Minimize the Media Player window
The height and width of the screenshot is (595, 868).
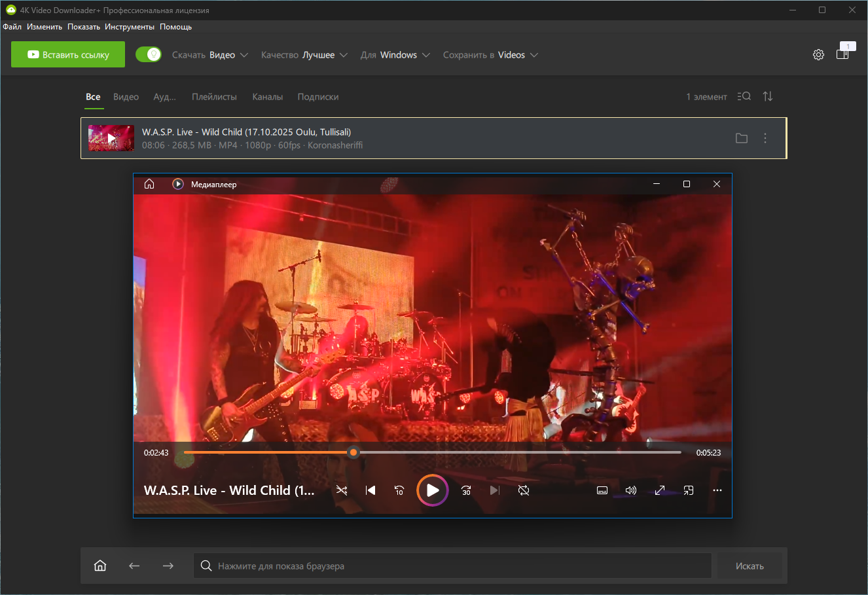657,184
